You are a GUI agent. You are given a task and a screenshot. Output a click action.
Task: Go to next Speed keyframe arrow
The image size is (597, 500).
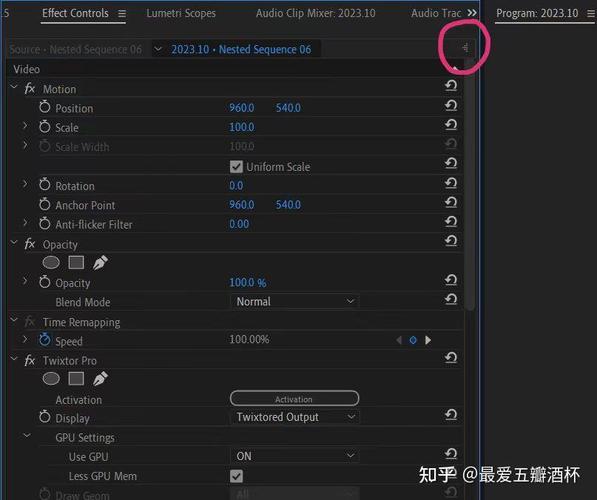tap(428, 340)
